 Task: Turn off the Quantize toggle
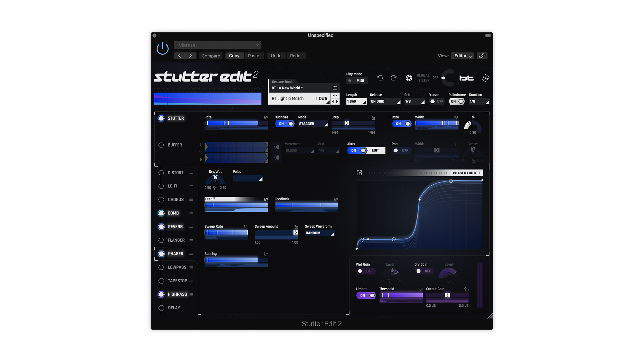click(x=285, y=124)
